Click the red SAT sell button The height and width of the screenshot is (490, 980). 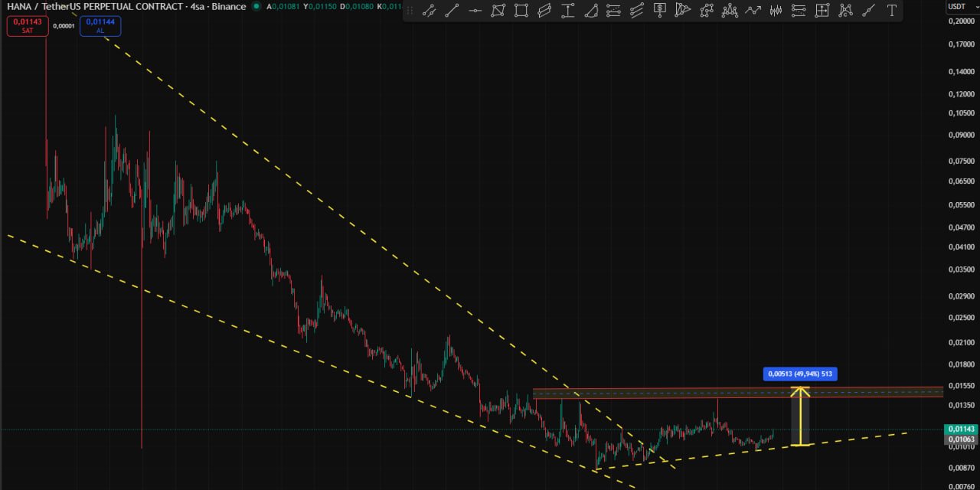tap(27, 25)
